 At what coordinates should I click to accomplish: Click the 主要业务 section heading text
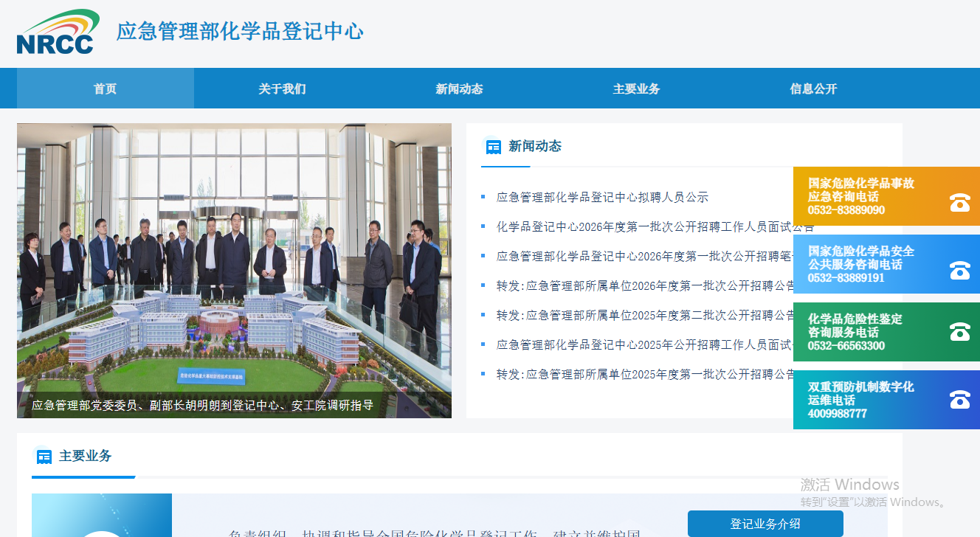[x=86, y=456]
